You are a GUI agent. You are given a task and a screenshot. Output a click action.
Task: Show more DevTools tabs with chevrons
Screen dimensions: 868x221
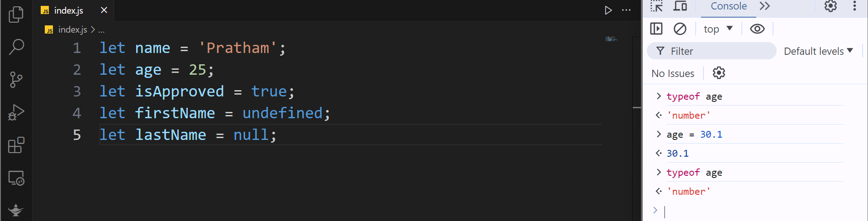(764, 6)
